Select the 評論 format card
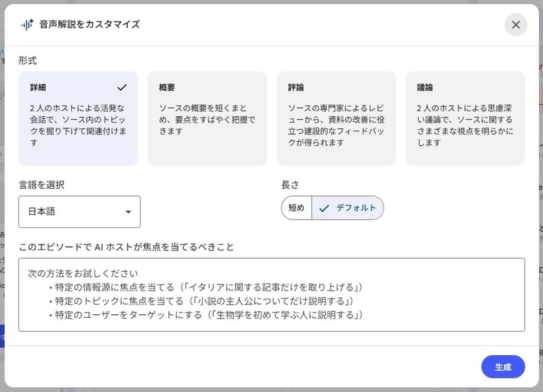This screenshot has height=392, width=543. (x=336, y=118)
